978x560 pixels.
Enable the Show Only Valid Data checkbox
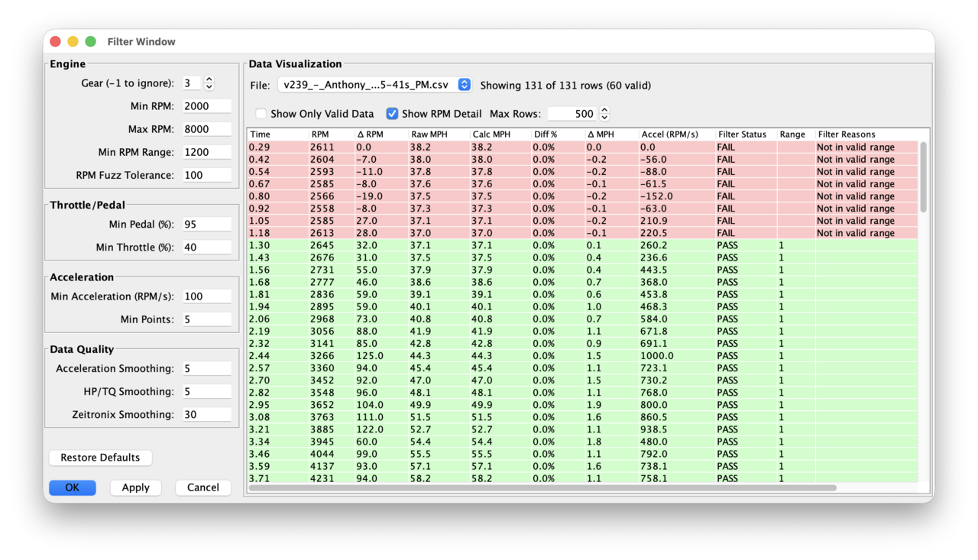261,113
